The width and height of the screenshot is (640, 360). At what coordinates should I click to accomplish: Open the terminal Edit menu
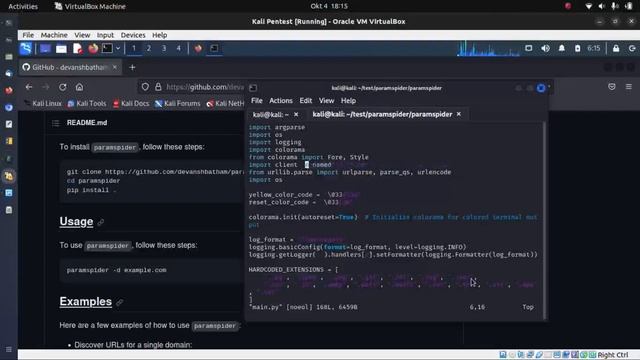click(306, 100)
